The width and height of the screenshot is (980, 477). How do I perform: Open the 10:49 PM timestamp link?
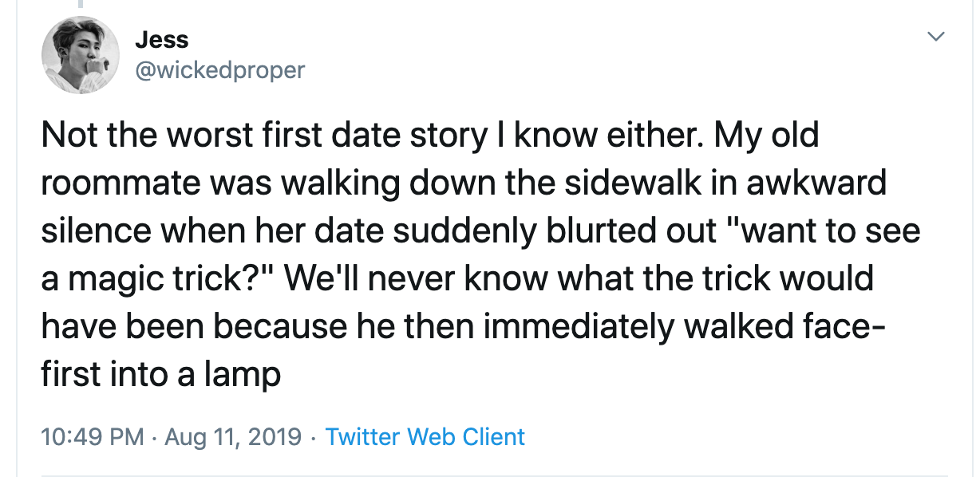click(x=93, y=437)
